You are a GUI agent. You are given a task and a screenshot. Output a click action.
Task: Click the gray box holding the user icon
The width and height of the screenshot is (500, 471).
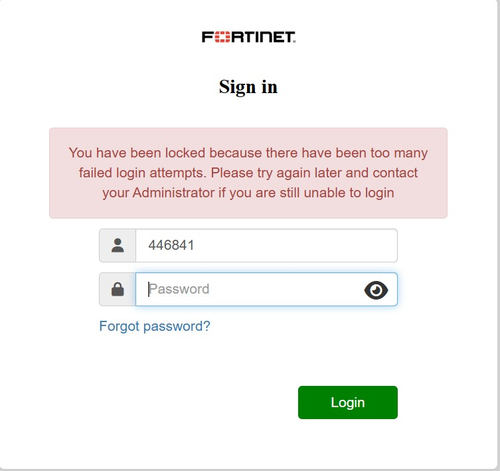(x=117, y=245)
